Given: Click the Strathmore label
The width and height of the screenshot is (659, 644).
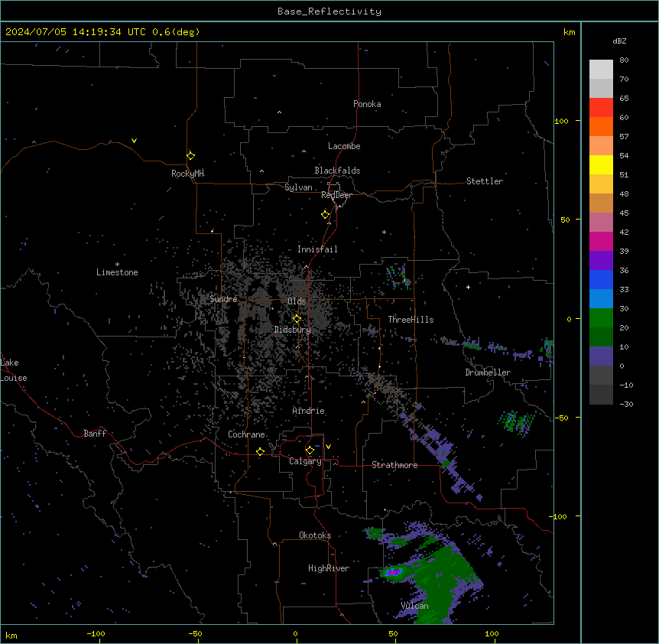Looking at the screenshot, I should (394, 465).
